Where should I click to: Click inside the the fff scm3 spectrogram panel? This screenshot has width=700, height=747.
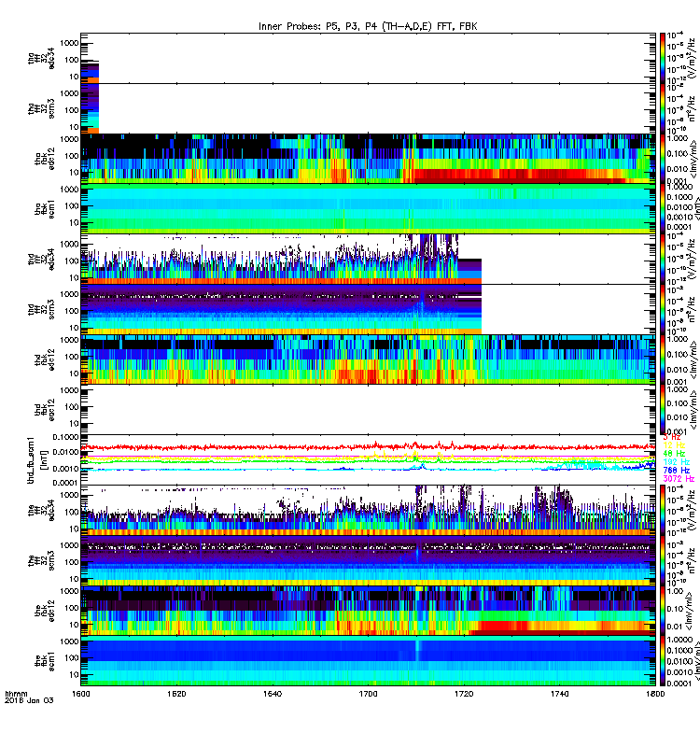click(368, 560)
